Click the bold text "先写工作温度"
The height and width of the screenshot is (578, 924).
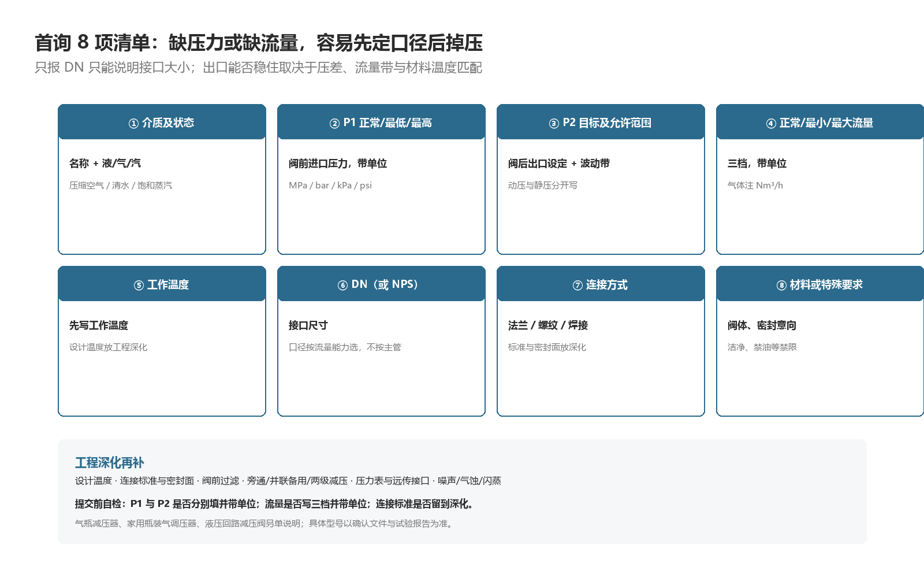click(x=99, y=325)
